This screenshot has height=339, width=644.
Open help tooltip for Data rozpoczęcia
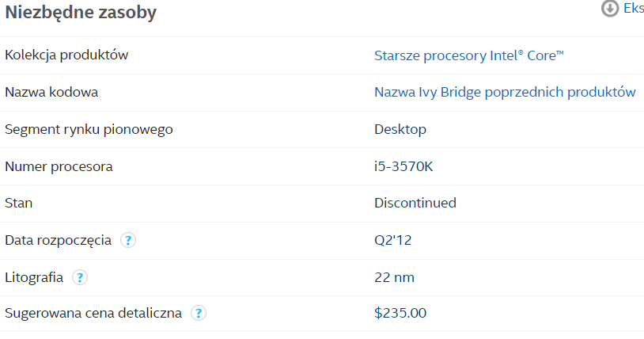point(128,240)
